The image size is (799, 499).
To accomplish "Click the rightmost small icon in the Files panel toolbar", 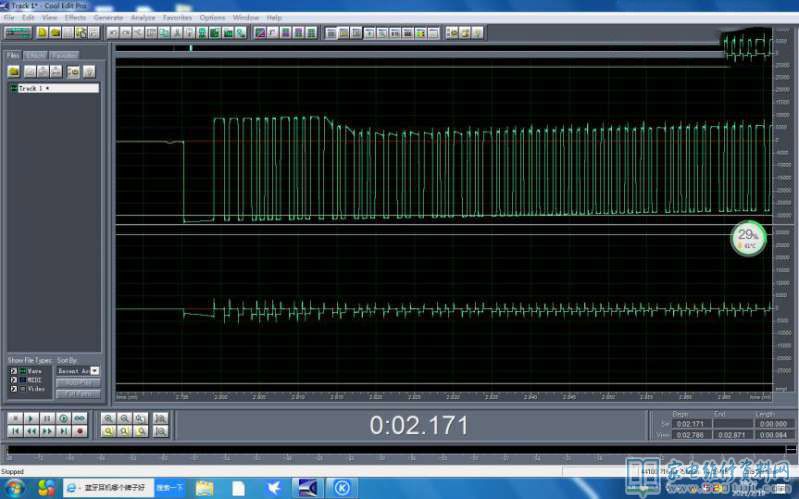I will (x=89, y=71).
